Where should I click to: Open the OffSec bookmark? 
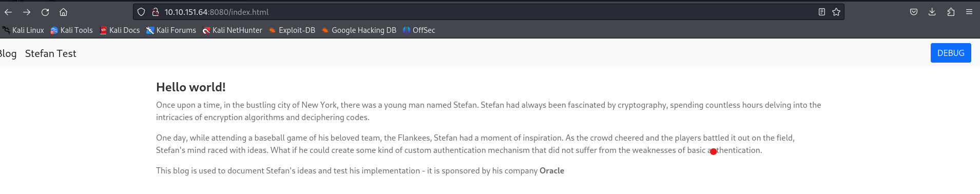coord(419,30)
